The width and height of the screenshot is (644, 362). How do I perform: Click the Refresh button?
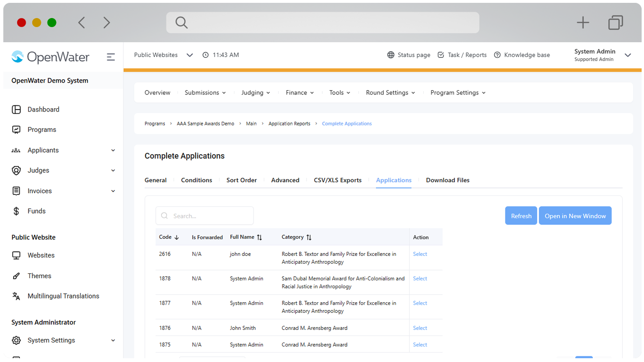tap(521, 216)
